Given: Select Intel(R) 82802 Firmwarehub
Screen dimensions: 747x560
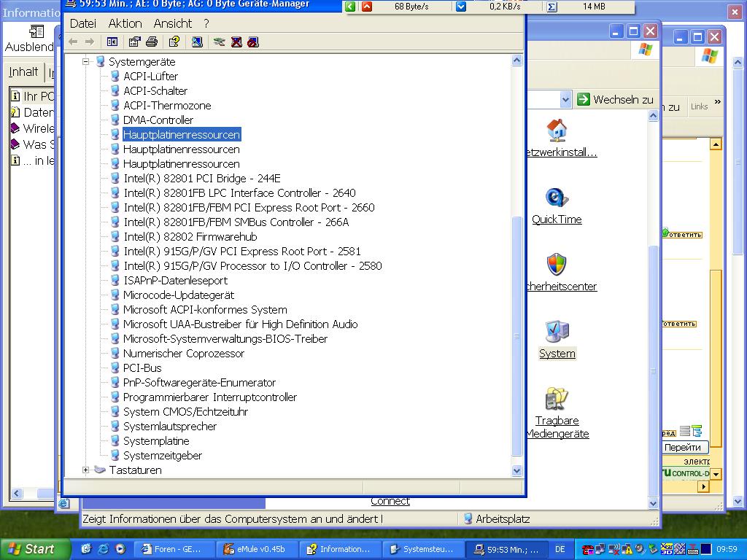Looking at the screenshot, I should (x=190, y=237).
